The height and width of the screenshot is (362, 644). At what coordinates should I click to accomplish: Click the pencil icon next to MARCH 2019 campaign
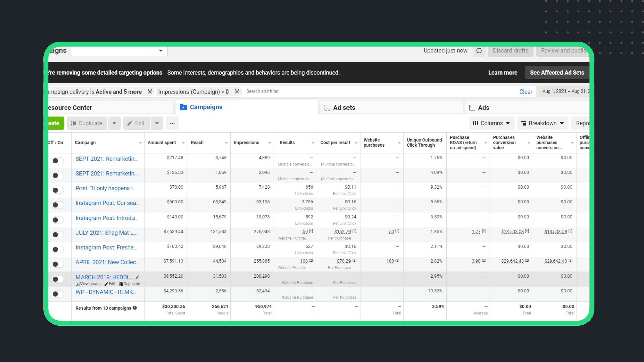[137, 277]
